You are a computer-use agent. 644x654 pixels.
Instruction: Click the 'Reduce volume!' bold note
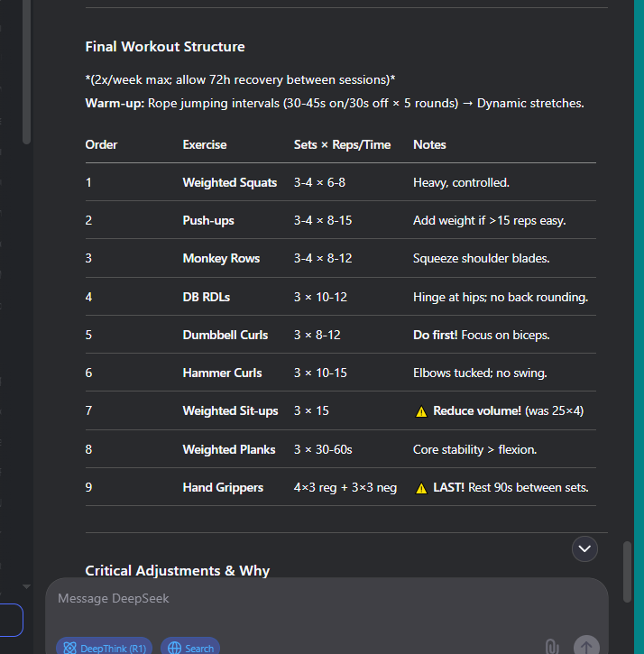477,410
